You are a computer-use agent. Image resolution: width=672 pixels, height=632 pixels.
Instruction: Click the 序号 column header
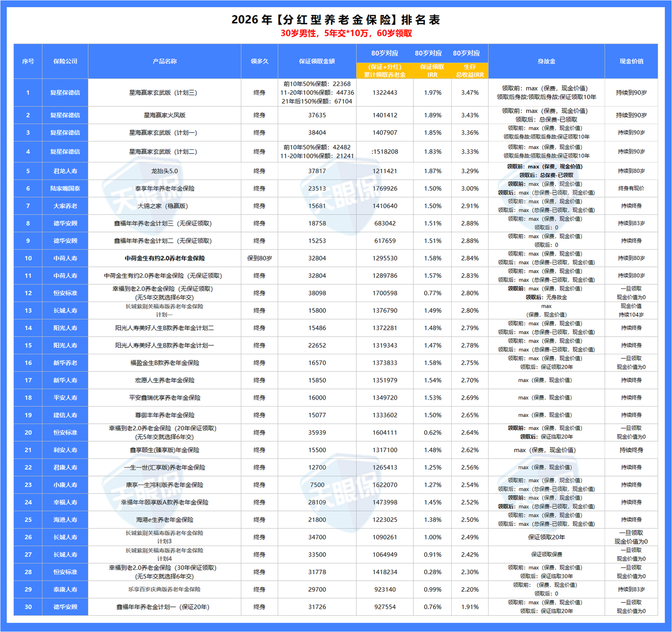(28, 61)
